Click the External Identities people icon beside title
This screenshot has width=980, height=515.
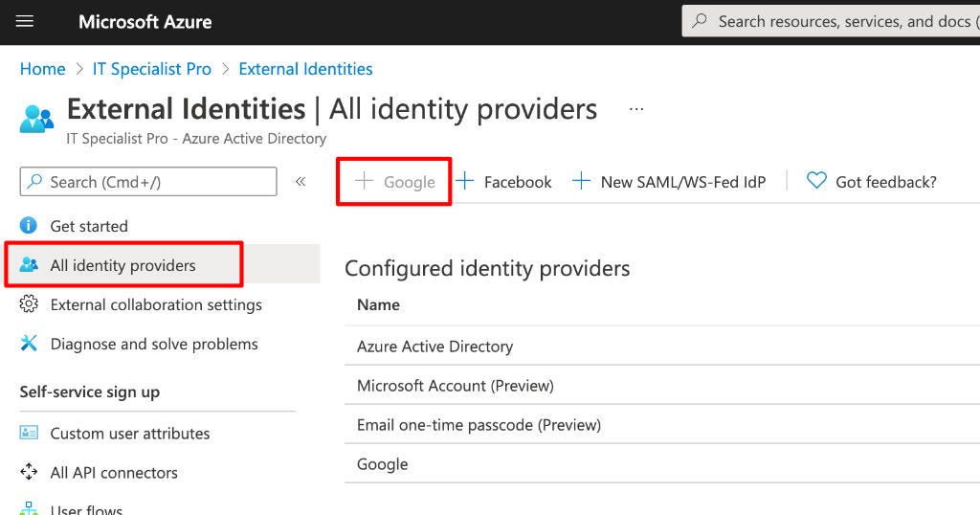click(x=36, y=119)
